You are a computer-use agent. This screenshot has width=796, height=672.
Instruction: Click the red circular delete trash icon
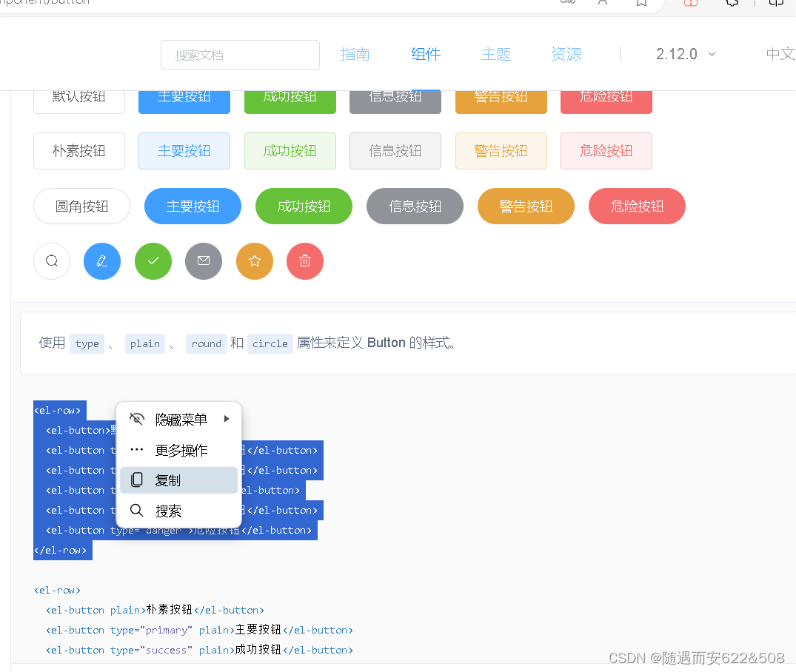[x=305, y=261]
